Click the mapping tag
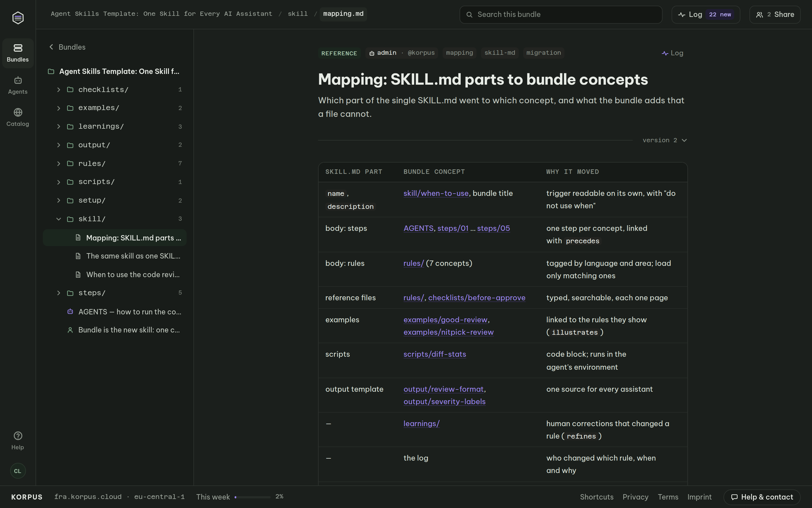812x508 pixels. coord(459,53)
